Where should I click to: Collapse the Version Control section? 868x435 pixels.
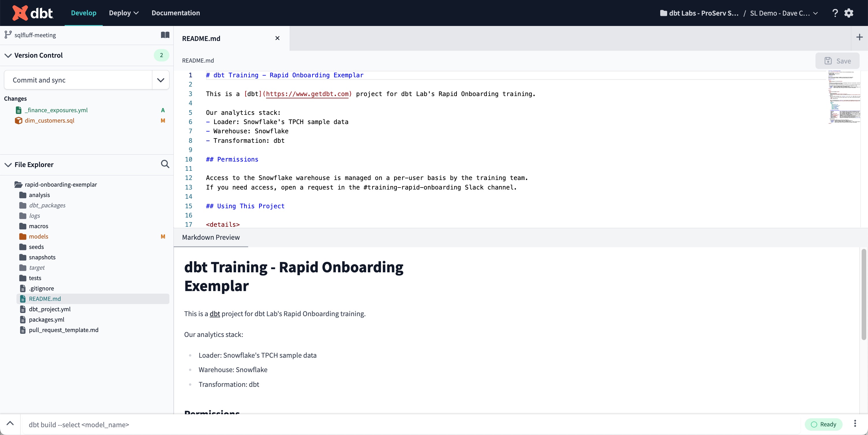coord(8,55)
